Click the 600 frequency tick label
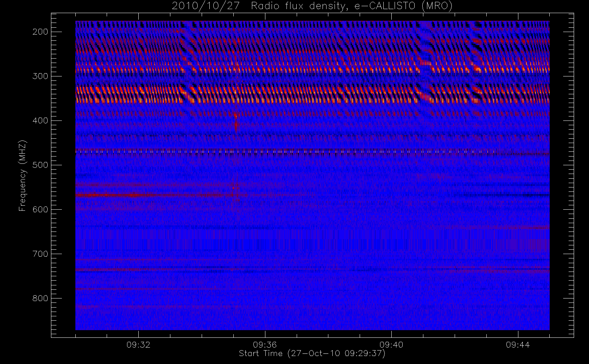 coord(40,209)
